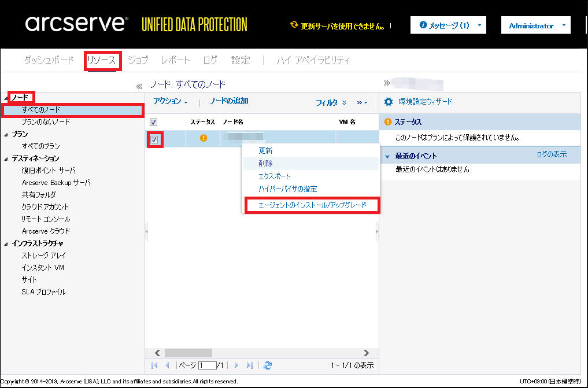Switch to the リソース tab
The image size is (588, 388).
point(102,60)
